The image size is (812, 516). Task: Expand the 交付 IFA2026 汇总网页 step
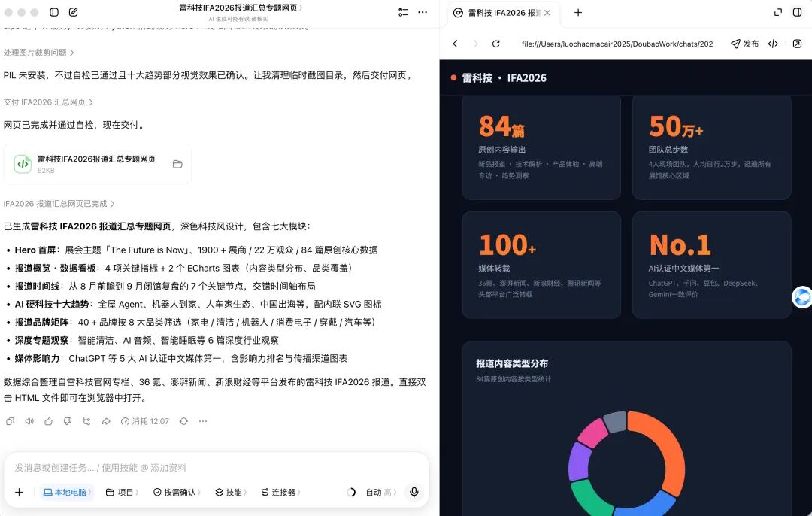48,102
